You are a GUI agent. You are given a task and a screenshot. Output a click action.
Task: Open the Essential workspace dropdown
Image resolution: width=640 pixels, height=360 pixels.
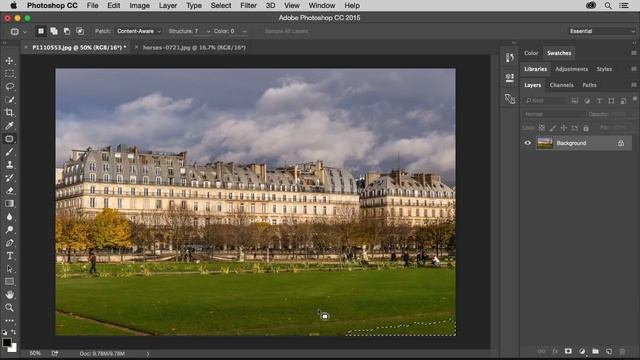(x=602, y=31)
